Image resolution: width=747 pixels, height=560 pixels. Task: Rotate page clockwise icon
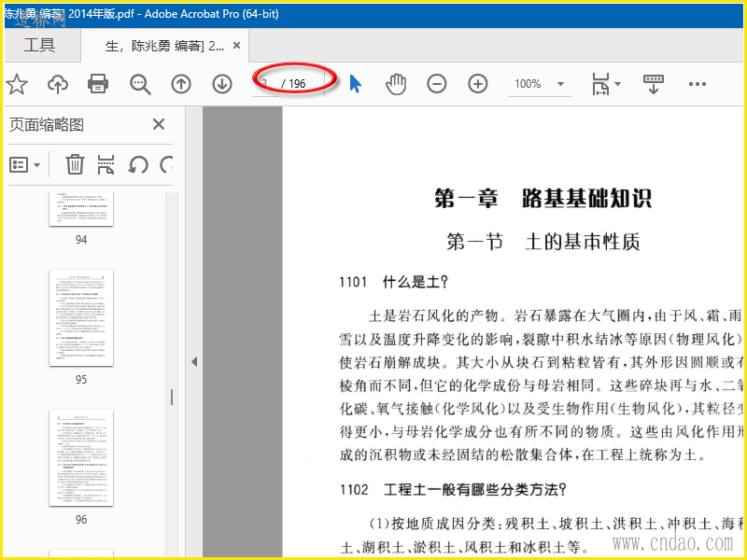(x=166, y=165)
